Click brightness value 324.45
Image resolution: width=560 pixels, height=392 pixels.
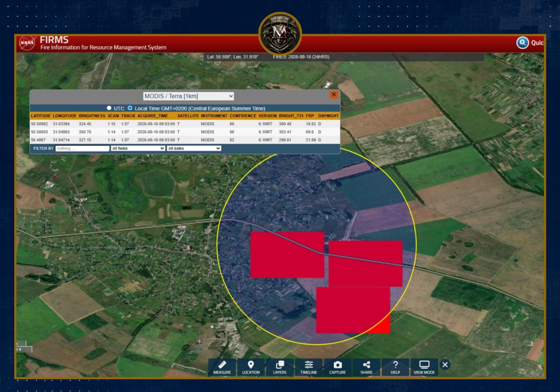(x=85, y=124)
